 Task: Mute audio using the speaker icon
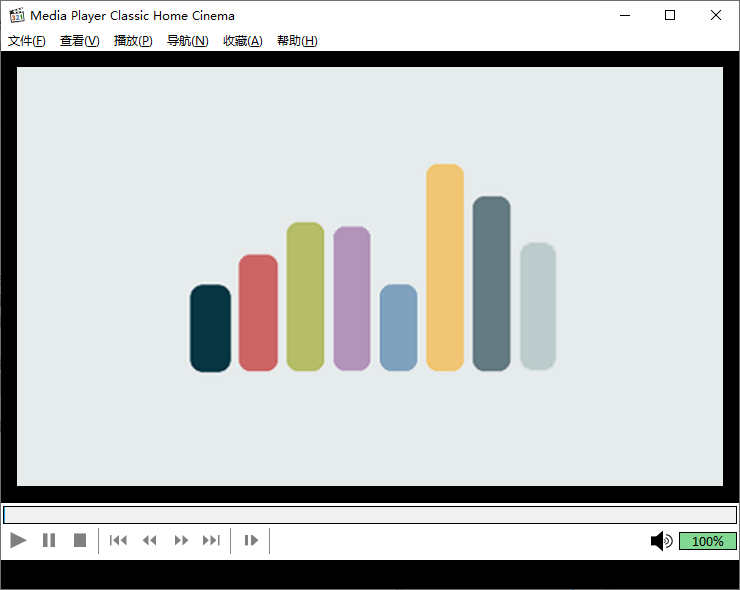point(661,541)
